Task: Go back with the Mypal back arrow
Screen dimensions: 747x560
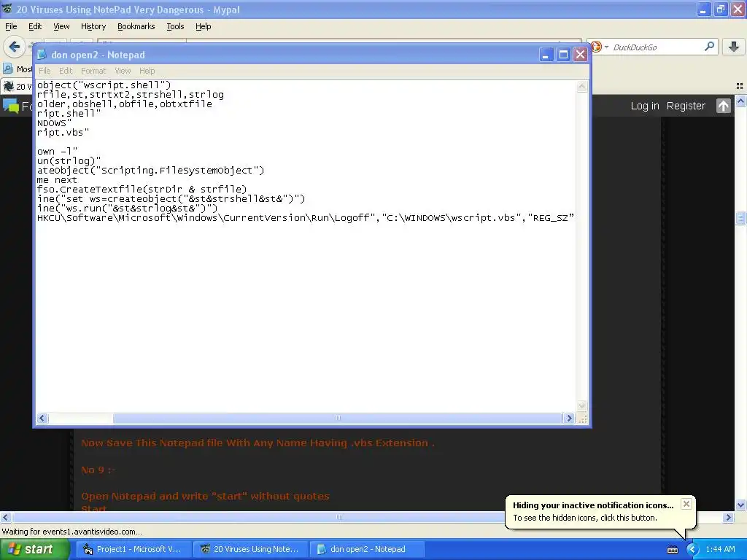Action: pos(15,47)
